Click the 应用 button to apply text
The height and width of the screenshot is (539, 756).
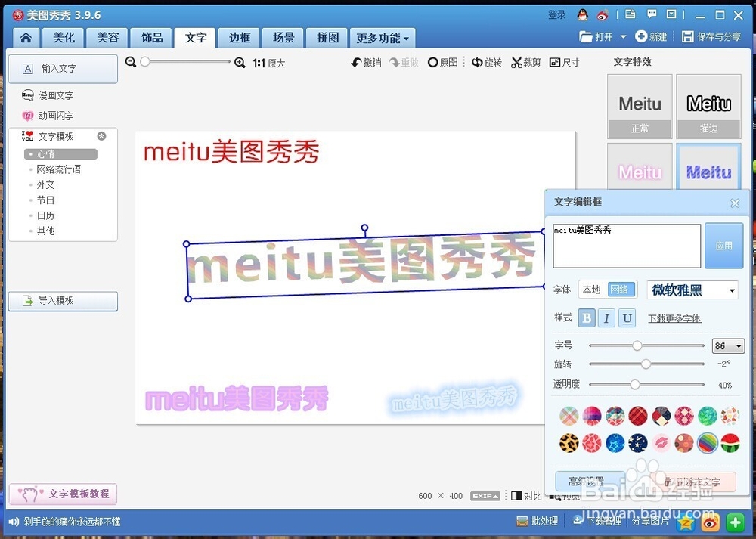(x=723, y=245)
